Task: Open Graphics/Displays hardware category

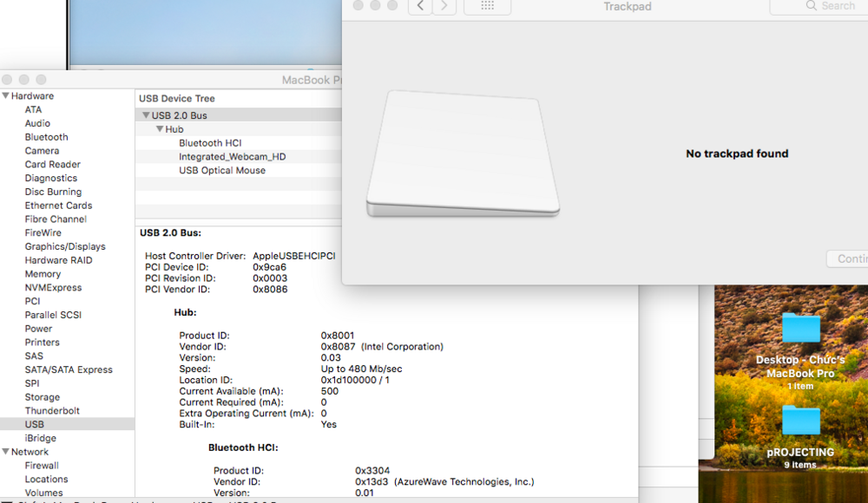Action: point(65,246)
